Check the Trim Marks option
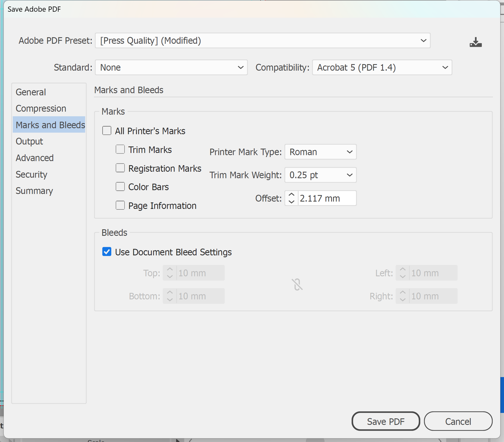 click(x=120, y=149)
